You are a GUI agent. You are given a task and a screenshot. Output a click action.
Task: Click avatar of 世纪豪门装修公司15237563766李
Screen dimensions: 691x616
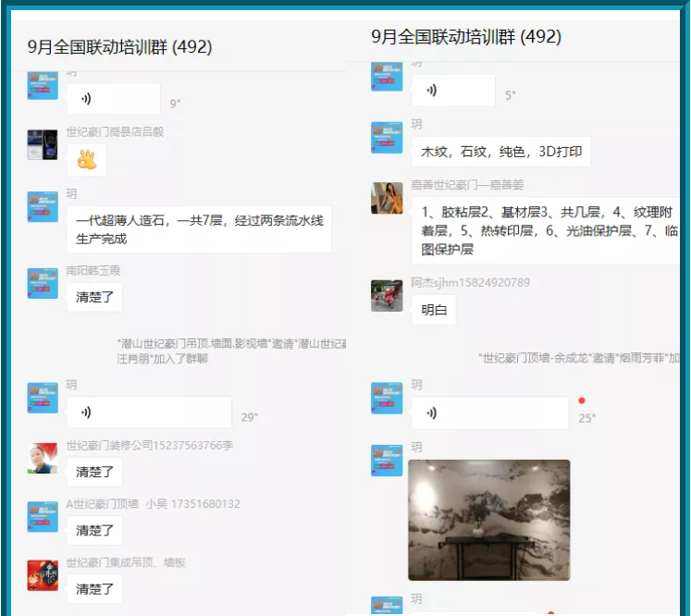point(43,459)
